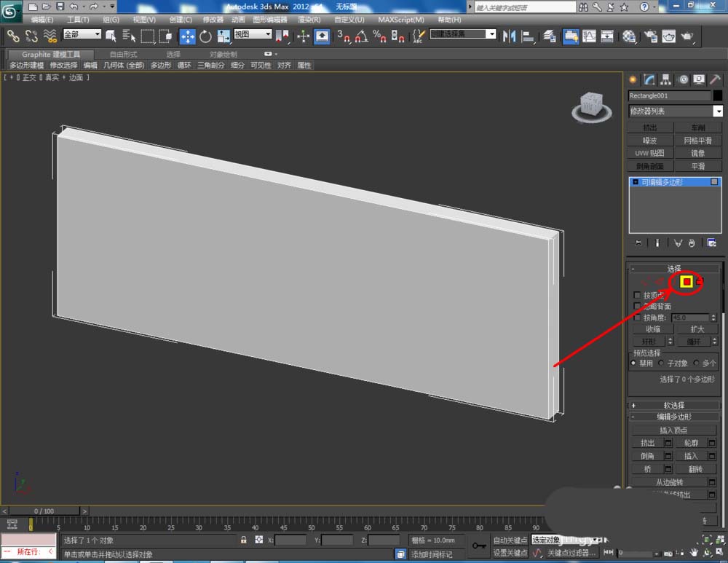Click the Mirror tool icon
This screenshot has width=728, height=563.
click(510, 36)
